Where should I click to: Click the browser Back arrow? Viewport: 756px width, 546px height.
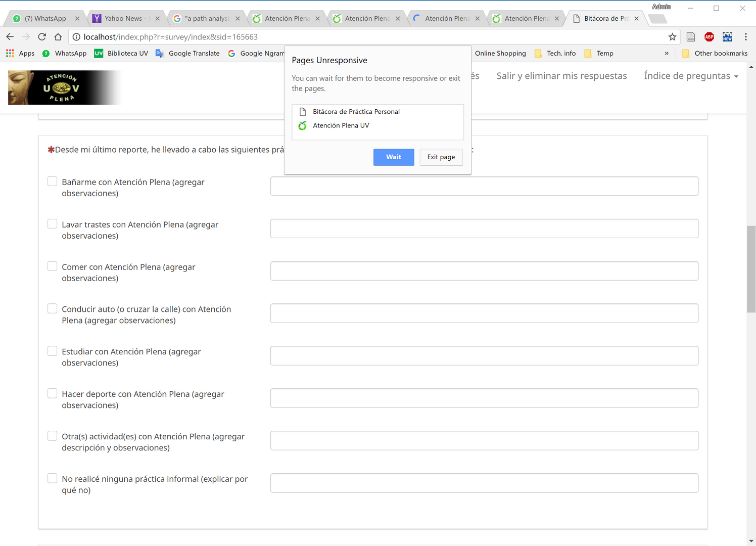pos(10,37)
